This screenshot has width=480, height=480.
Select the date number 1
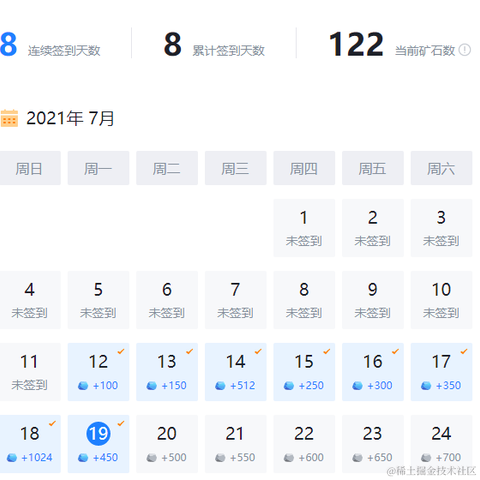(304, 218)
